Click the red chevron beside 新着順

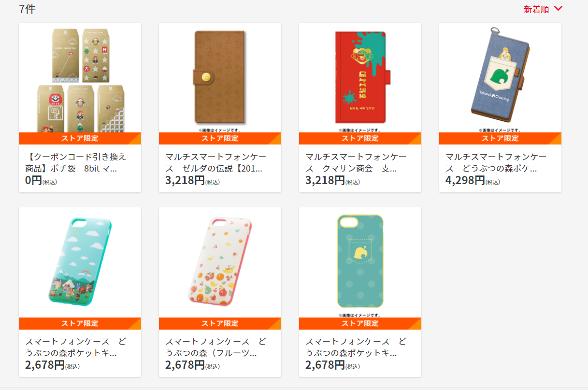click(x=558, y=8)
